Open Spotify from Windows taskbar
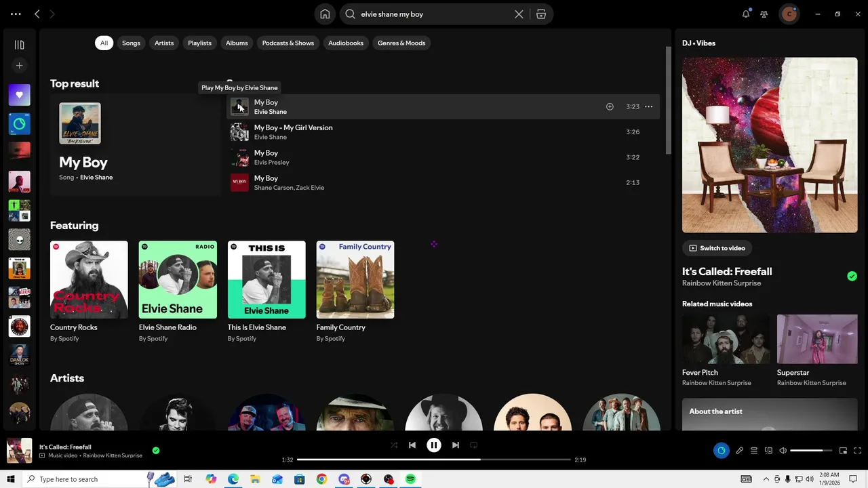 (x=410, y=479)
